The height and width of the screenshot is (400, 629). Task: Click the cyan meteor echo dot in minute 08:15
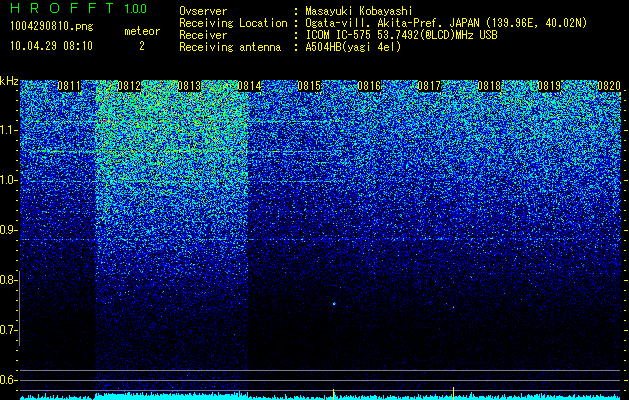pyautogui.click(x=334, y=304)
